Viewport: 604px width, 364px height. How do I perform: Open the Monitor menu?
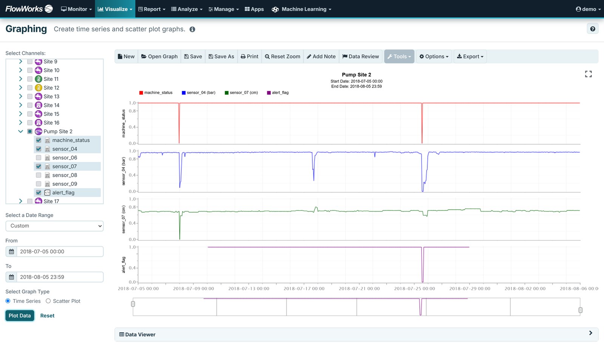point(76,9)
